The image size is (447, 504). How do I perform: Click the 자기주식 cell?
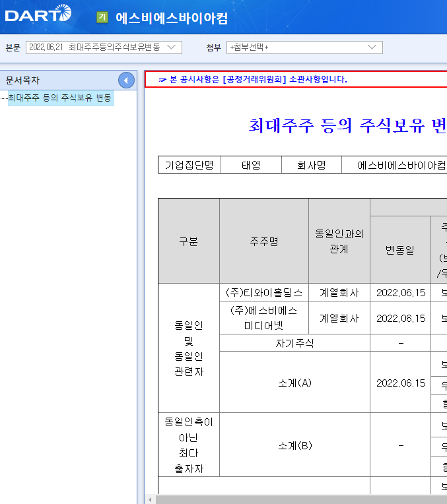(x=294, y=343)
